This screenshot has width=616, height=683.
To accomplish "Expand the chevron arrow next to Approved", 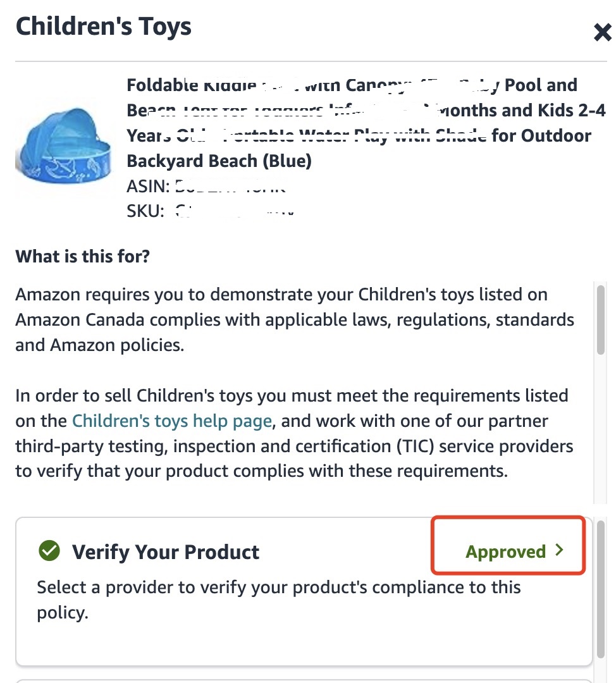I will coord(558,551).
